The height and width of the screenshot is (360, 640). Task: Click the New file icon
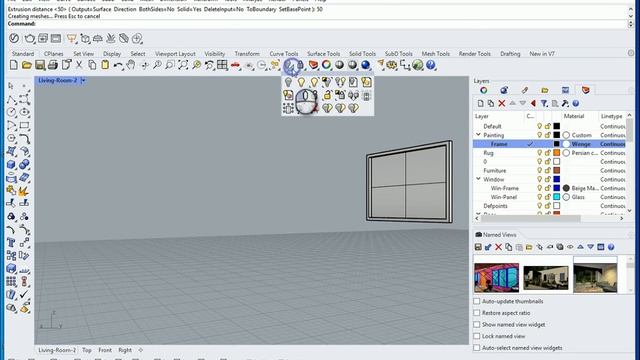pos(14,65)
